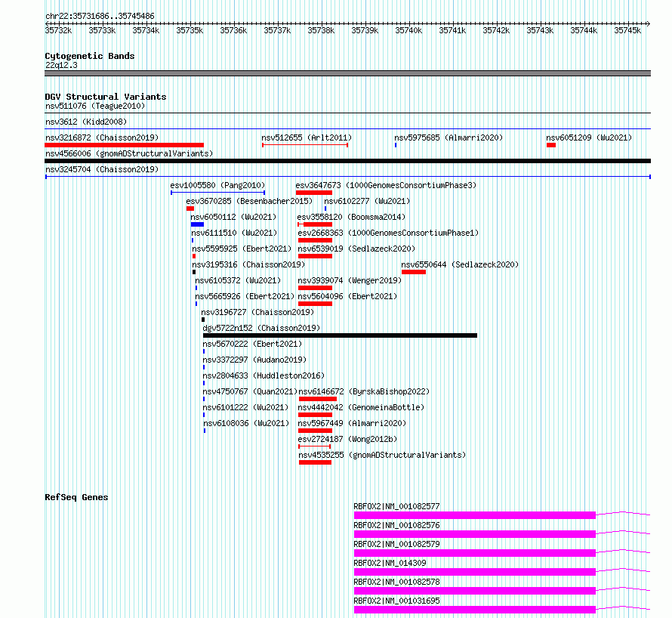672x618 pixels.
Task: Click red bar of nsv3216872 variant
Action: tap(125, 145)
